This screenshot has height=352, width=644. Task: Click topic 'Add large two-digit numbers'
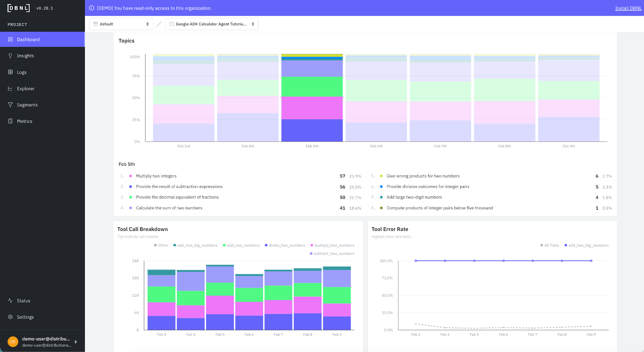click(414, 198)
